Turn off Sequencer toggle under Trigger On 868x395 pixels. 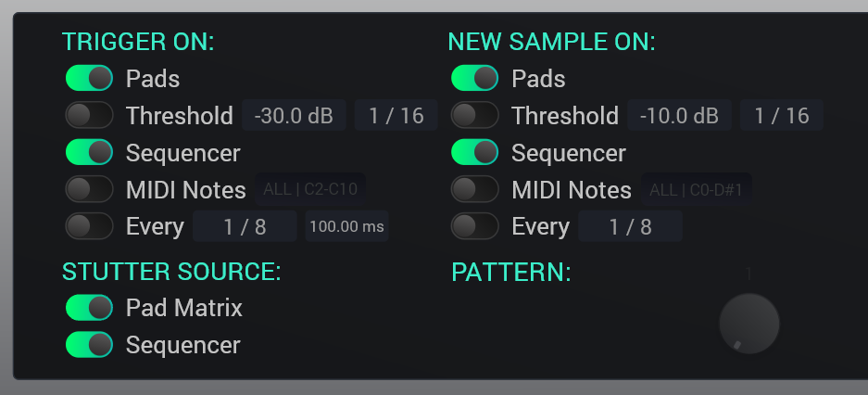tap(89, 152)
